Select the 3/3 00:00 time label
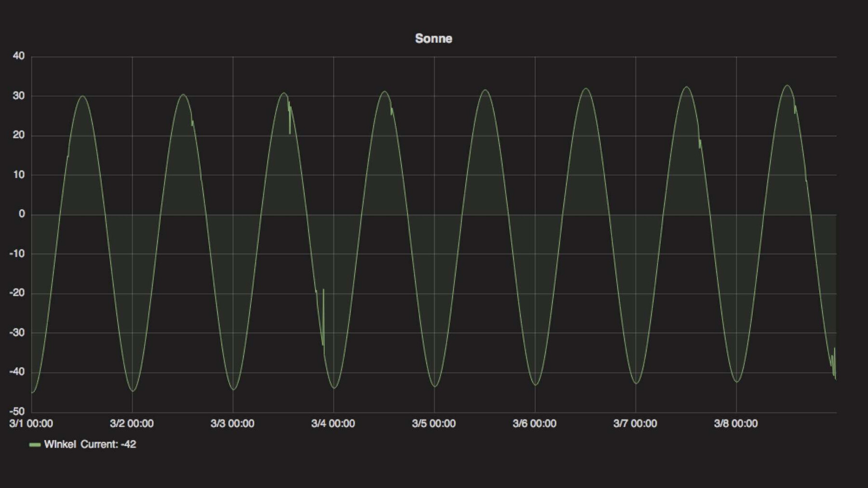 pyautogui.click(x=232, y=423)
